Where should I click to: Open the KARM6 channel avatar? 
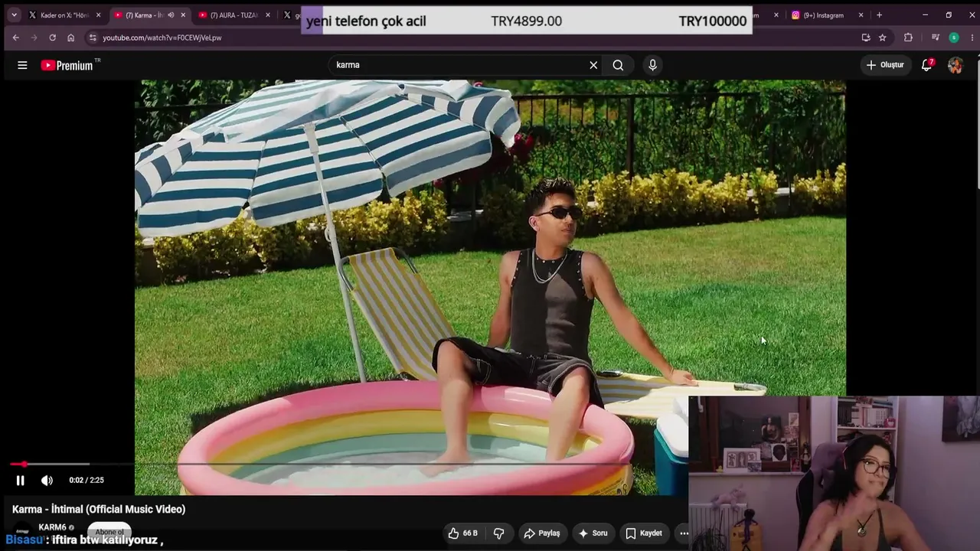[x=23, y=530]
